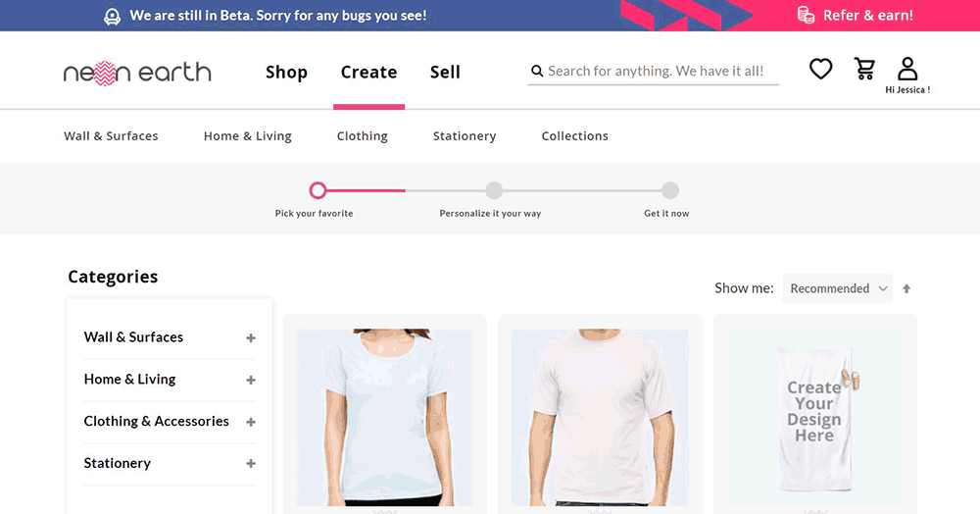Viewport: 980px width, 514px height.
Task: Click the beta notification bell icon
Action: pyautogui.click(x=112, y=17)
